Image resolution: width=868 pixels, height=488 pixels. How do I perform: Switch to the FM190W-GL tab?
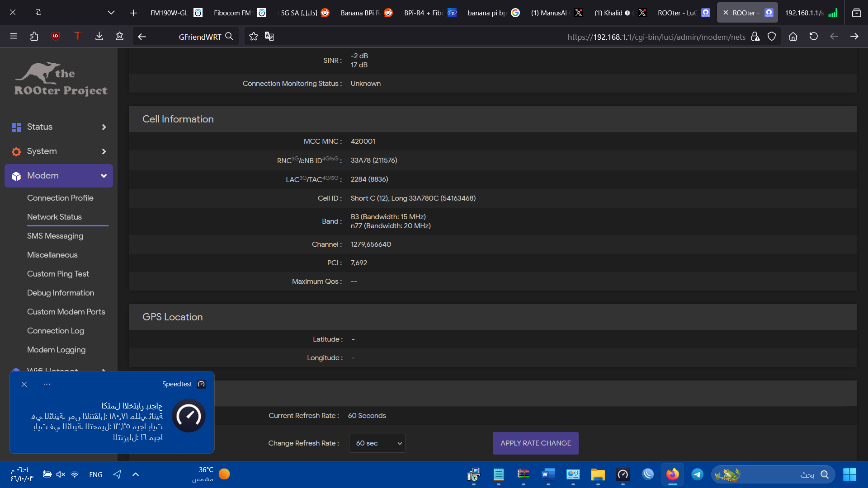(176, 13)
